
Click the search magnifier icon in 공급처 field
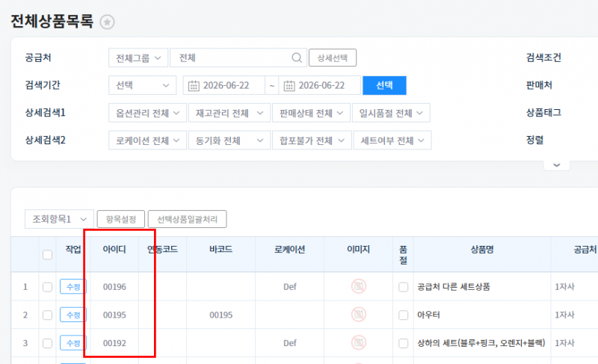(297, 58)
